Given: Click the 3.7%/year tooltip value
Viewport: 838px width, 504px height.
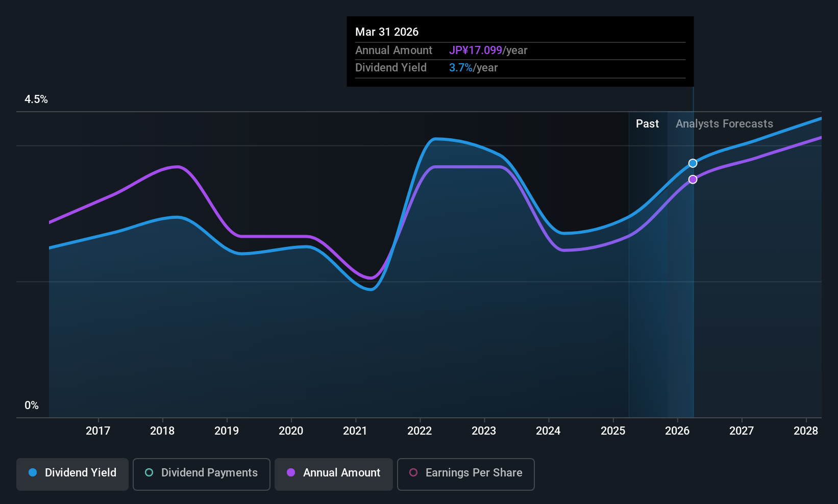Looking at the screenshot, I should coord(473,68).
